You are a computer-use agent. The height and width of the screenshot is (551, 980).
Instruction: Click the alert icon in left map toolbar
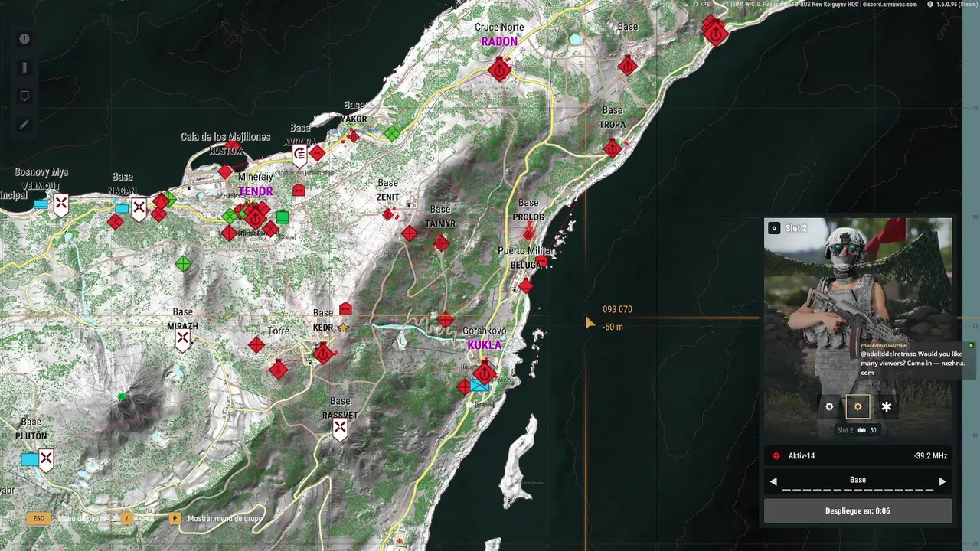pos(24,39)
